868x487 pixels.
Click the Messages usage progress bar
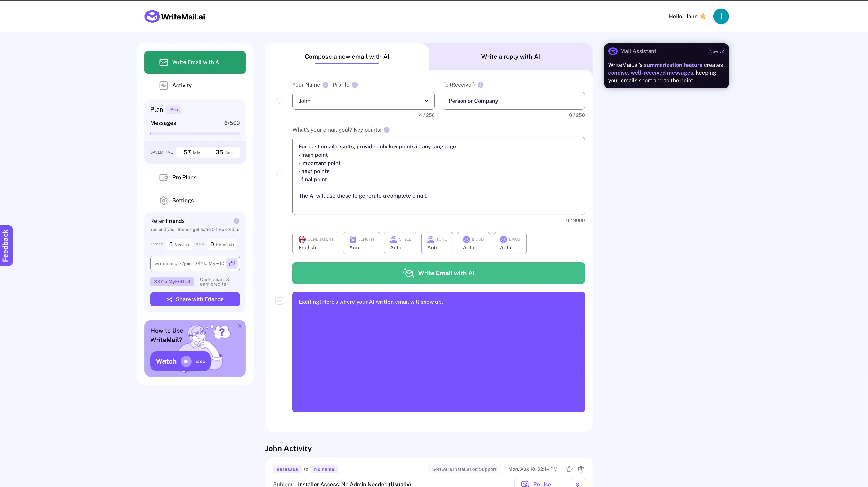pyautogui.click(x=195, y=134)
